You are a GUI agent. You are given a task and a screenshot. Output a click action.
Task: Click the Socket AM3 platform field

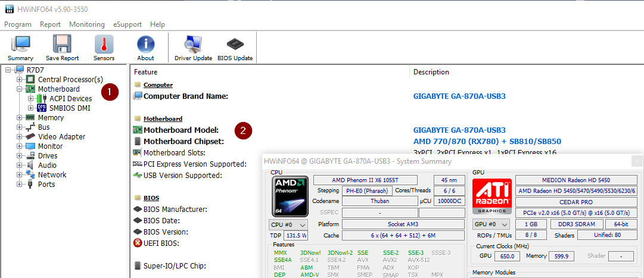[x=403, y=224]
